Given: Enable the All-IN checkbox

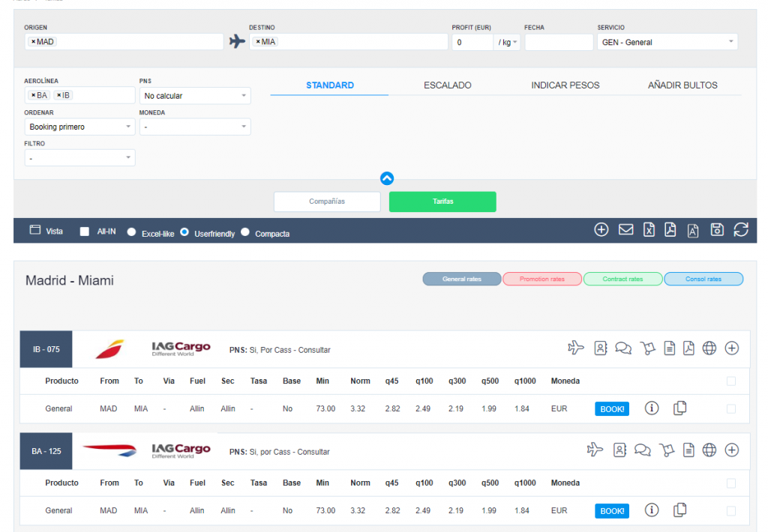Looking at the screenshot, I should coord(85,232).
